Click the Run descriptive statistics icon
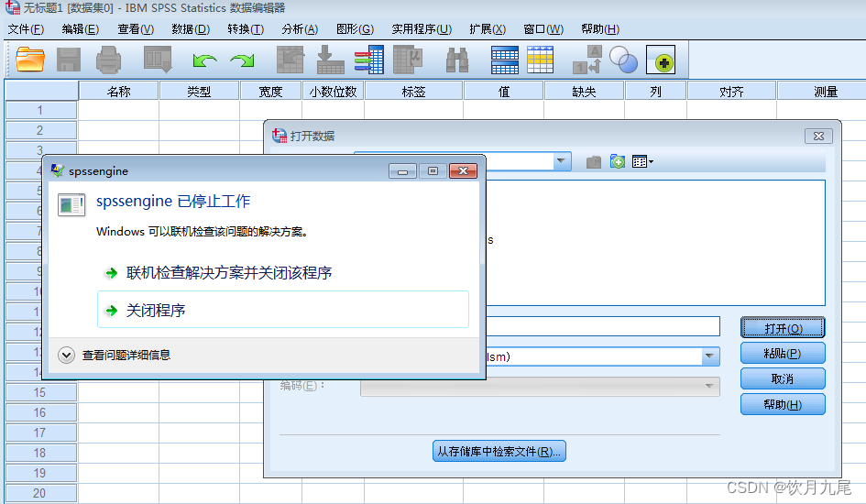This screenshot has width=866, height=504. pos(408,59)
